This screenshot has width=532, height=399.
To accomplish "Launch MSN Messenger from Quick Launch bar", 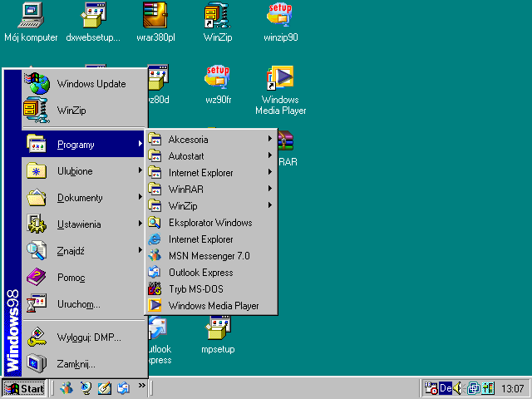I will (66, 388).
